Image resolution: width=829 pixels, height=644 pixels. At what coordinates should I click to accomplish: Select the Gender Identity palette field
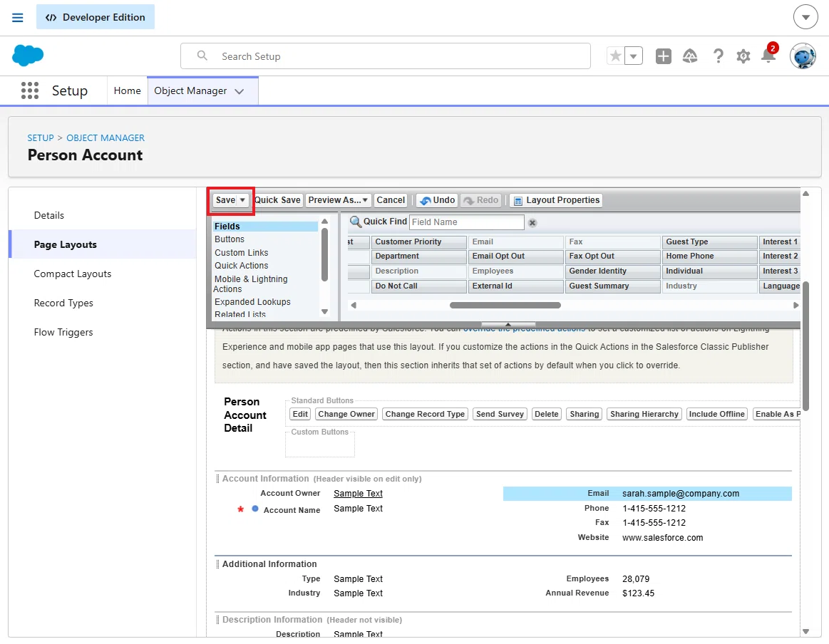tap(613, 271)
